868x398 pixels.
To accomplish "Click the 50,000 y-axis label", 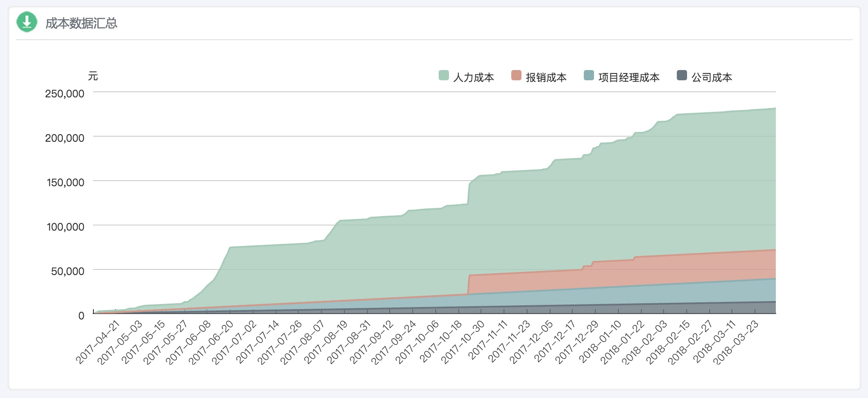I will (x=68, y=271).
